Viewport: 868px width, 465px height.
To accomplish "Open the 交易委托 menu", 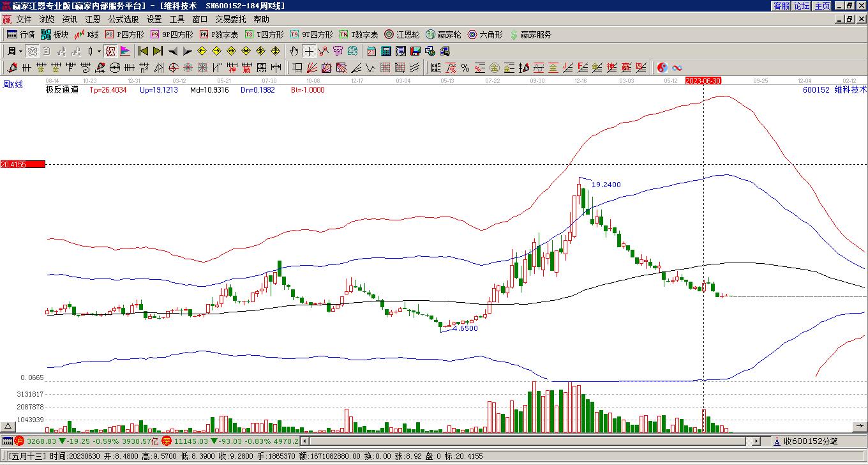I will 230,19.
